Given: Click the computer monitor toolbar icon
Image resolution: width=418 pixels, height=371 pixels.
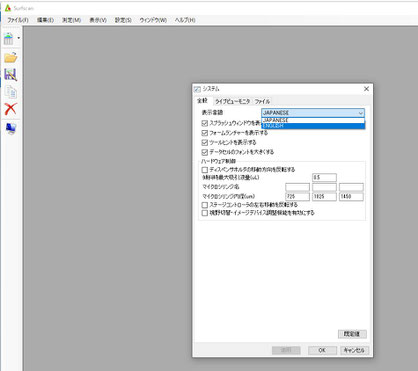Looking at the screenshot, I should pyautogui.click(x=11, y=129).
